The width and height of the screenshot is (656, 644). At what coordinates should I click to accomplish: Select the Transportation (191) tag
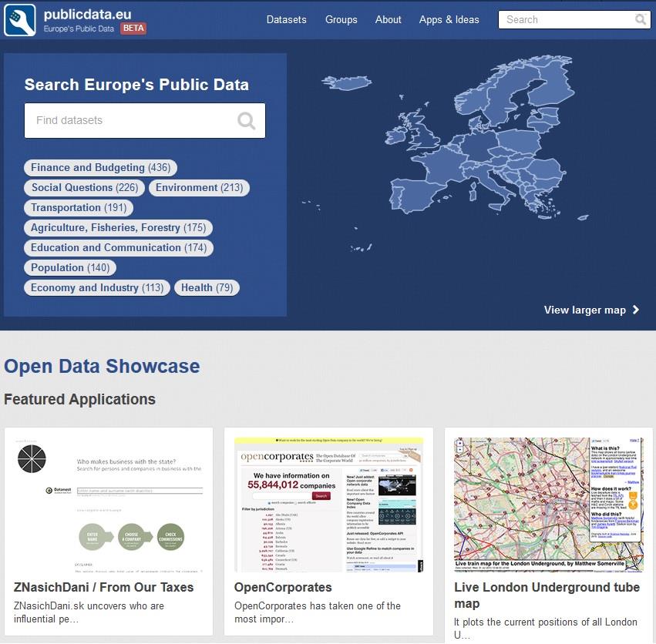[x=79, y=208]
